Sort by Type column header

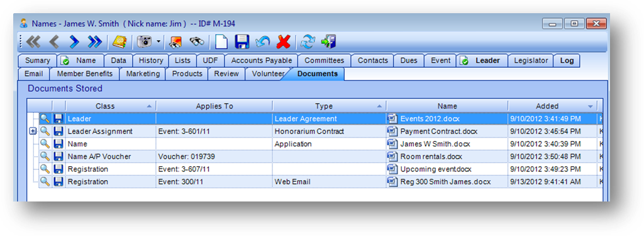coord(330,105)
